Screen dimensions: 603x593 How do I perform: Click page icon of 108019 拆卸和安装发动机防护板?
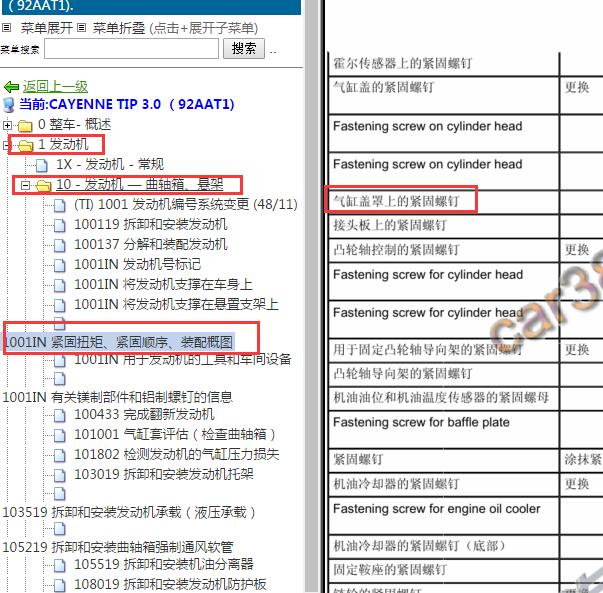tap(60, 586)
